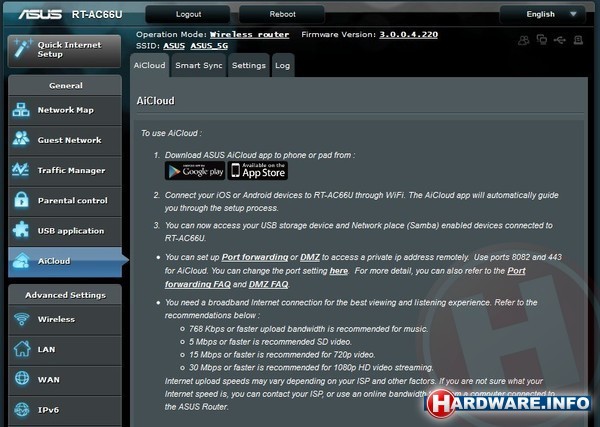Click the Guest Network people icon

[21, 139]
